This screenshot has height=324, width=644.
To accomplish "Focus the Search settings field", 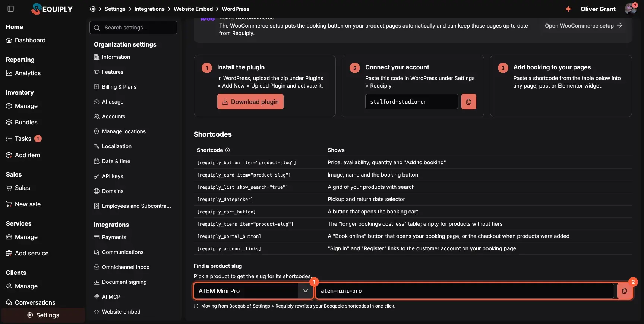I will click(133, 28).
